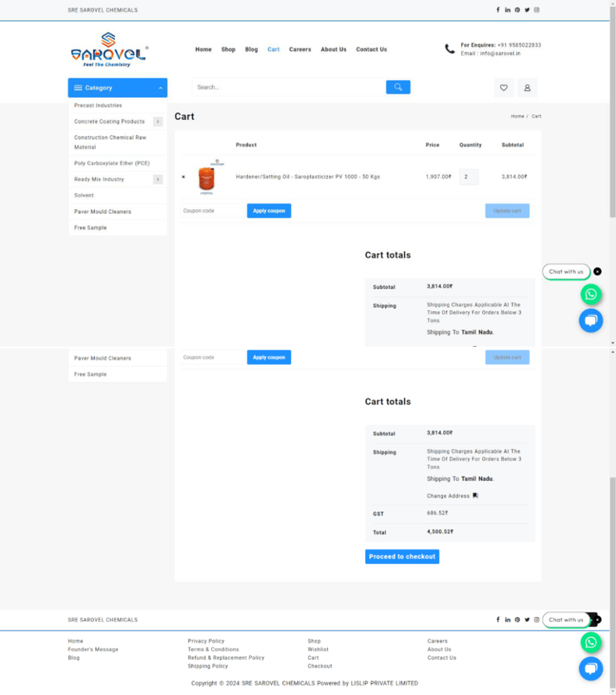The width and height of the screenshot is (616, 695).
Task: Open LinkedIn icon in top header bar
Action: pyautogui.click(x=507, y=10)
